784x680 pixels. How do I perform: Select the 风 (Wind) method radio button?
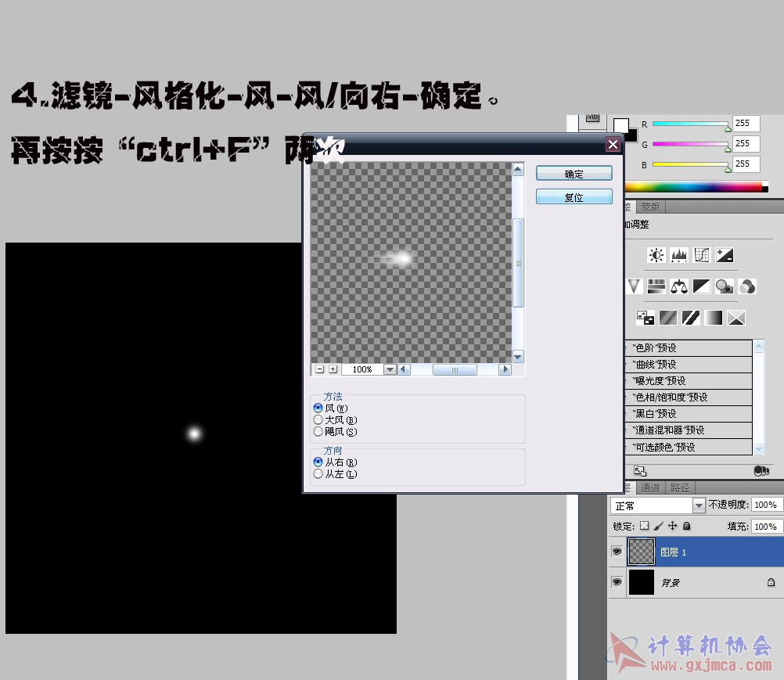click(318, 408)
